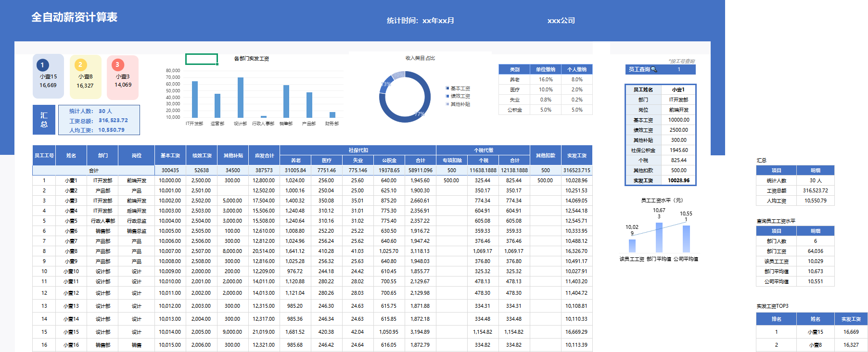Click the 社保代扣 table header
The width and height of the screenshot is (868, 352).
(357, 150)
